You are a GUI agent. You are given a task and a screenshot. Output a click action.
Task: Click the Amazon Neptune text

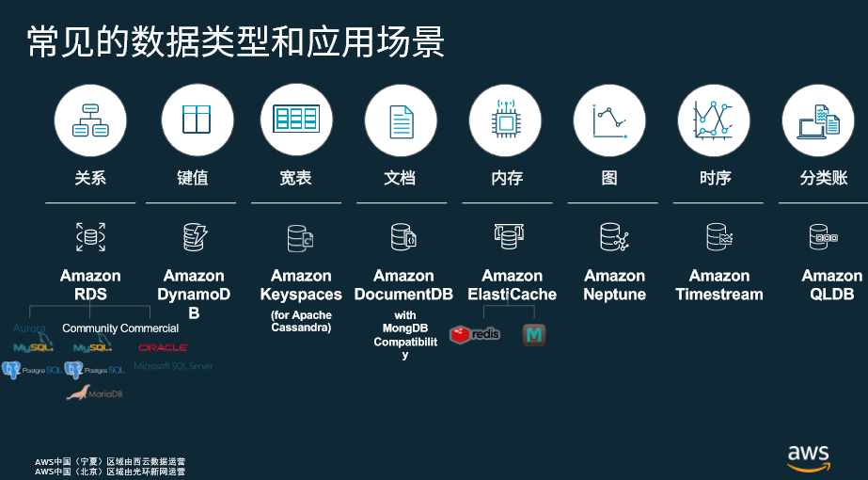614,285
